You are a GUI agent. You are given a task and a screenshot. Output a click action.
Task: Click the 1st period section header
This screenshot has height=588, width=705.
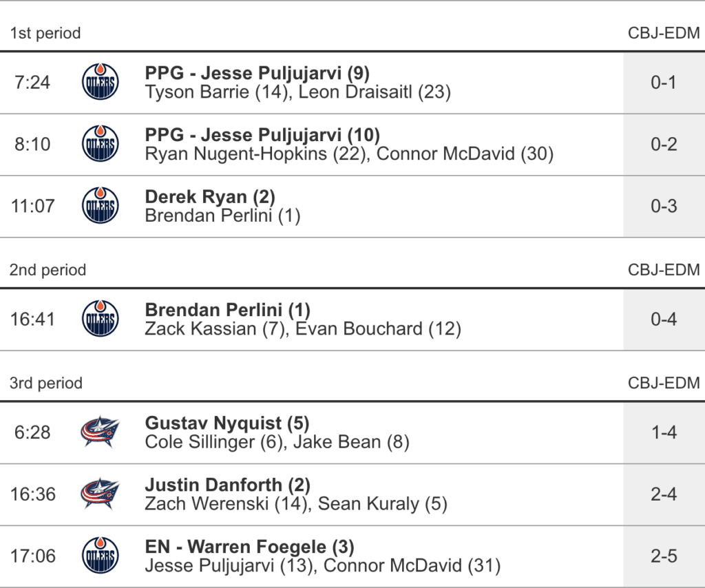click(45, 33)
